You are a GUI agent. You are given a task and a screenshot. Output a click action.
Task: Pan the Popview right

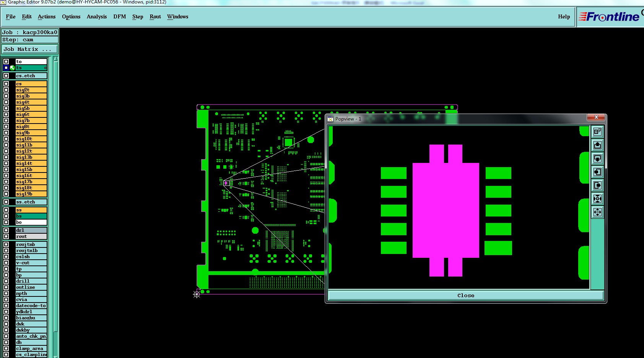point(597,186)
